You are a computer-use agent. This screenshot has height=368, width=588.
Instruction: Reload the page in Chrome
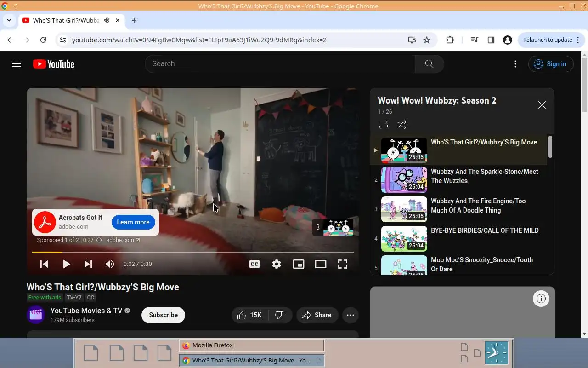43,40
